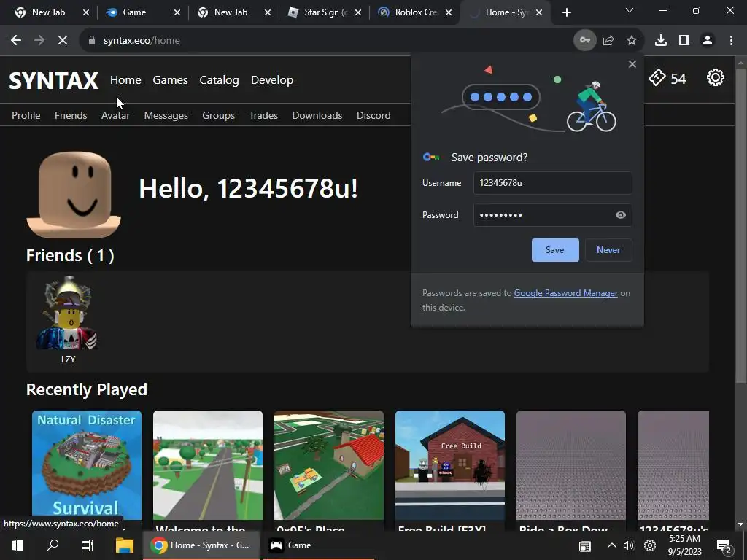Open the Groups sub-nav link
Viewport: 747px width, 560px height.
pyautogui.click(x=218, y=115)
